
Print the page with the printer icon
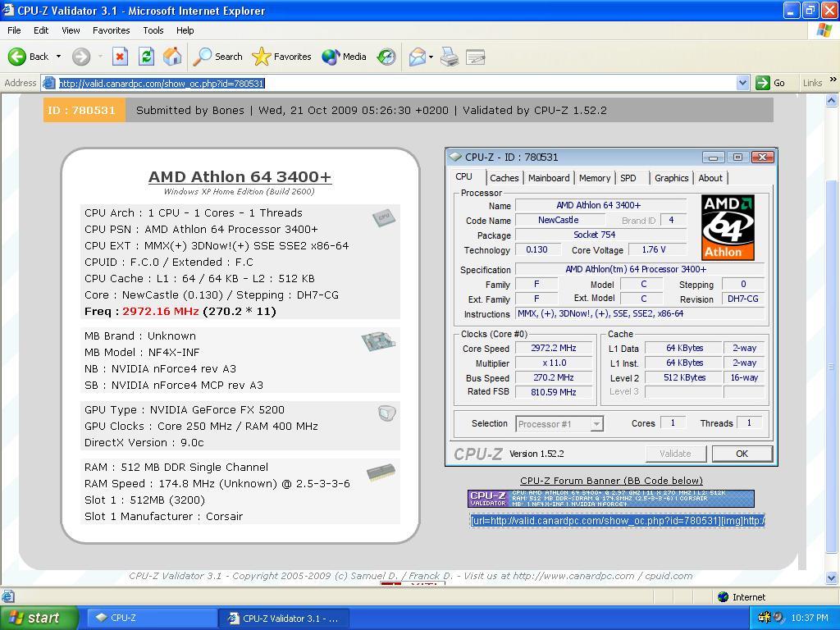point(450,57)
